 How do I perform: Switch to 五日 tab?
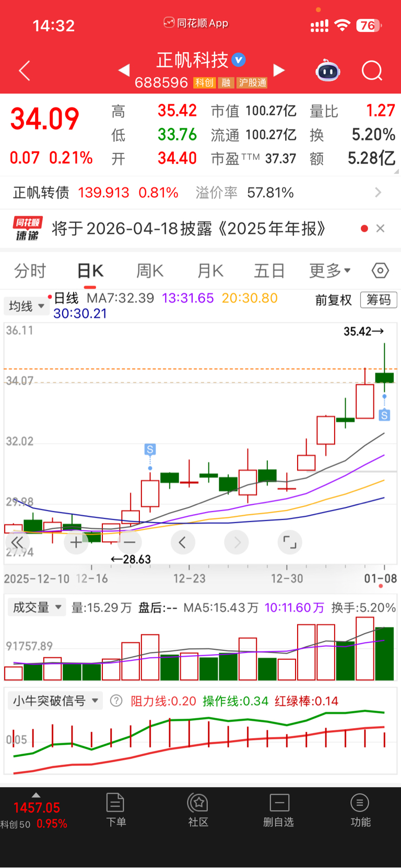tap(269, 270)
